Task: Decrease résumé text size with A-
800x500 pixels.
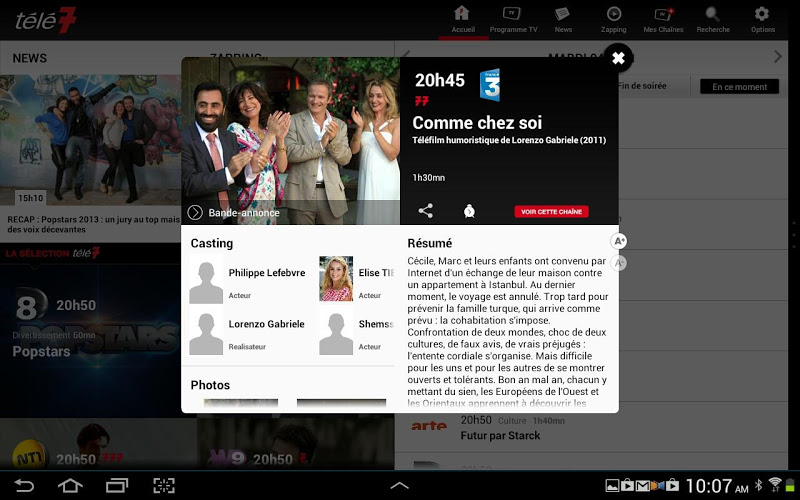Action: click(619, 263)
